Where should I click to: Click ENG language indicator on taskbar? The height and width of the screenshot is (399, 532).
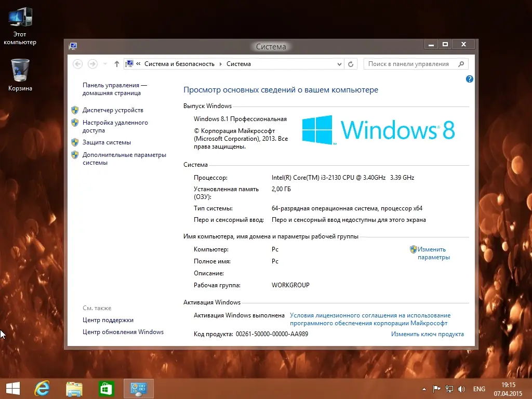tap(479, 389)
